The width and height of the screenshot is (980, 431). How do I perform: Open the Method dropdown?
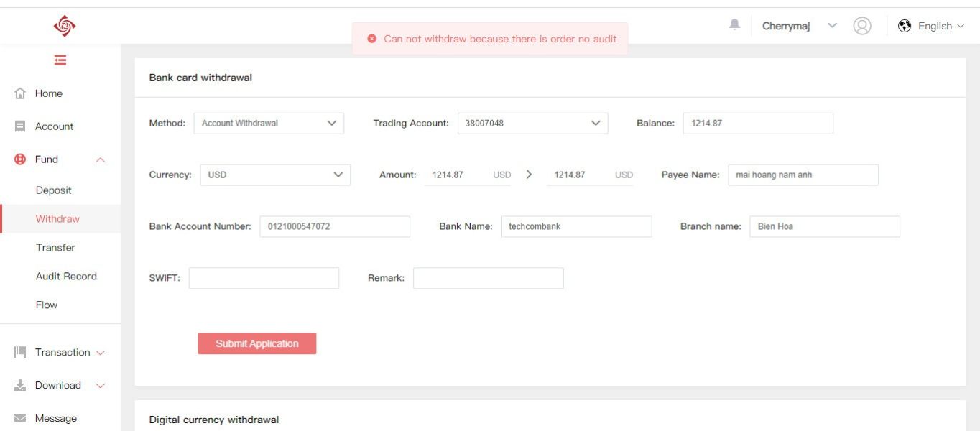pyautogui.click(x=269, y=124)
